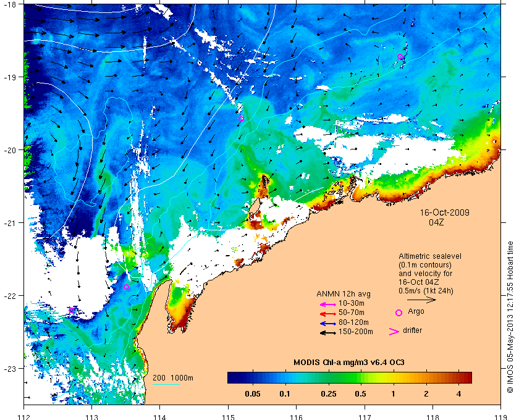Click the '50-70m' depth label

tap(352, 313)
